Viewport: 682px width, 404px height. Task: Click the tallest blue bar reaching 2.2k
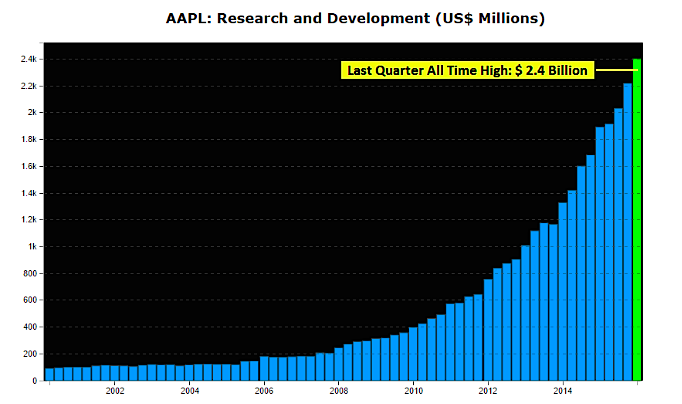click(628, 232)
